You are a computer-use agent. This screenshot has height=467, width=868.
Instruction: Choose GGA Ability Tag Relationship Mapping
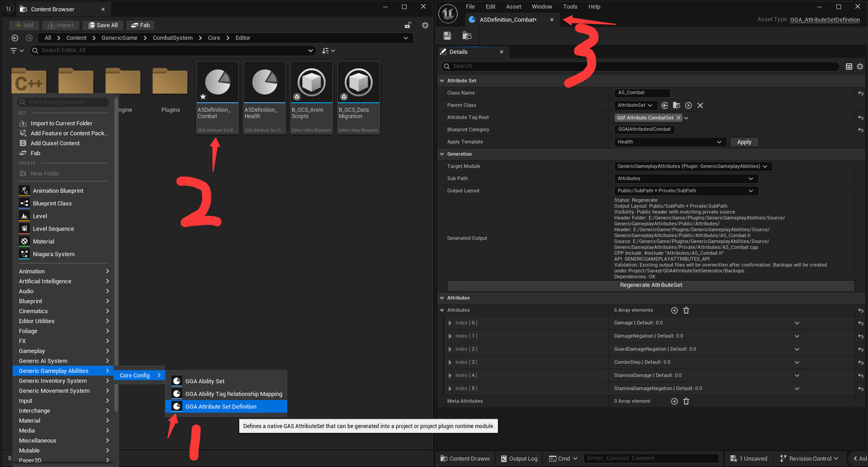(x=226, y=394)
